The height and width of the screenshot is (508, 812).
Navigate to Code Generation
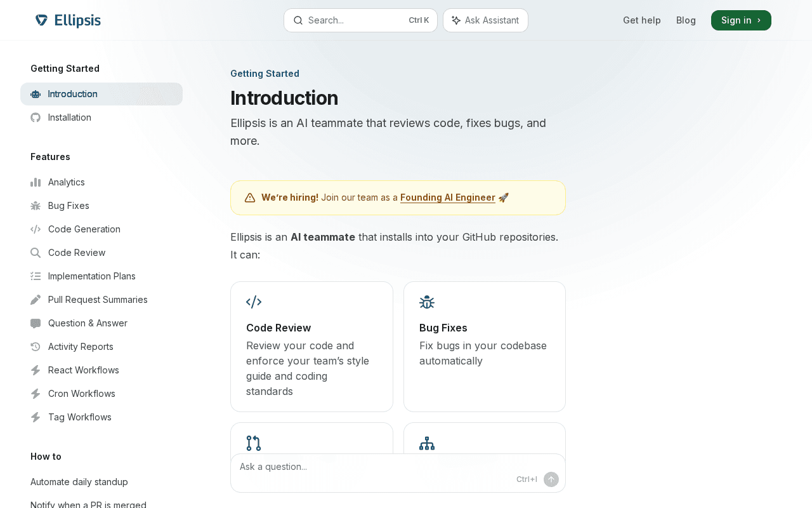(x=101, y=229)
